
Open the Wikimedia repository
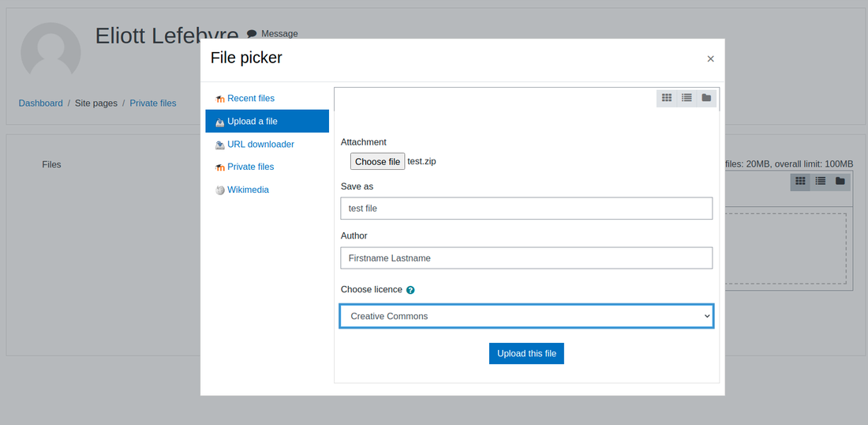(x=248, y=190)
